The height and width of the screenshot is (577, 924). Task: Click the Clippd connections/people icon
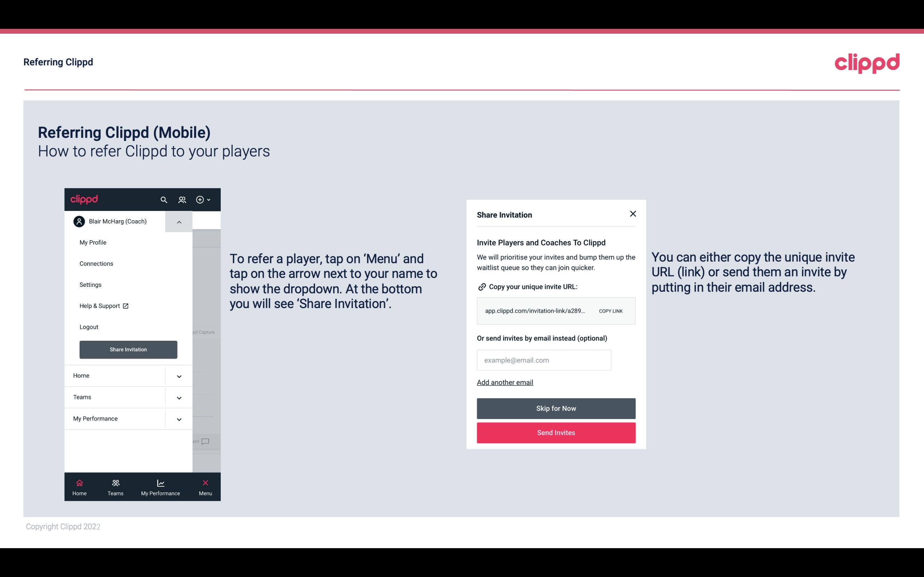pos(182,199)
